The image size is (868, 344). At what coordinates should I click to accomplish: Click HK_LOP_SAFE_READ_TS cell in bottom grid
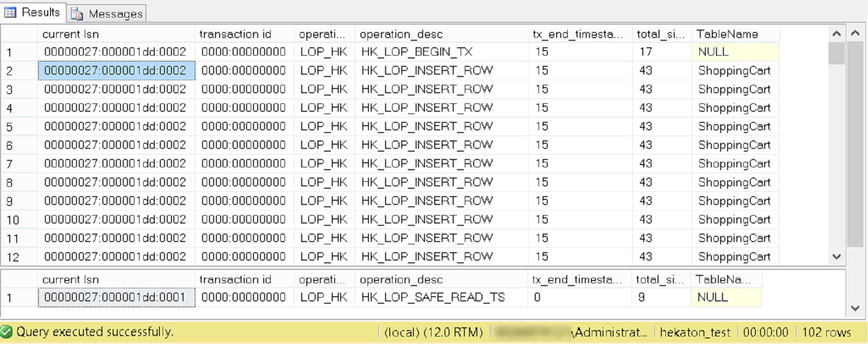(441, 297)
